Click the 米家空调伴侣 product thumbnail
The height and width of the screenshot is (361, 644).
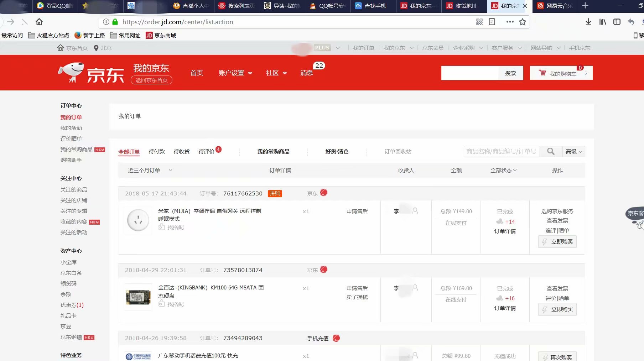click(138, 221)
